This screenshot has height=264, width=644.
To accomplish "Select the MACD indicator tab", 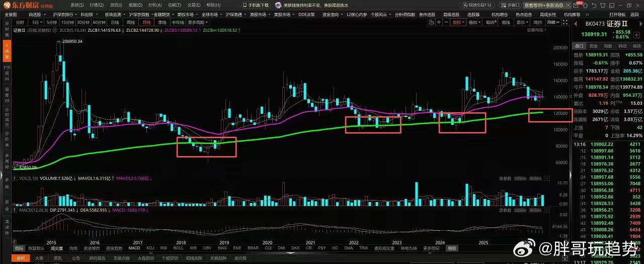I will pyautogui.click(x=134, y=248).
